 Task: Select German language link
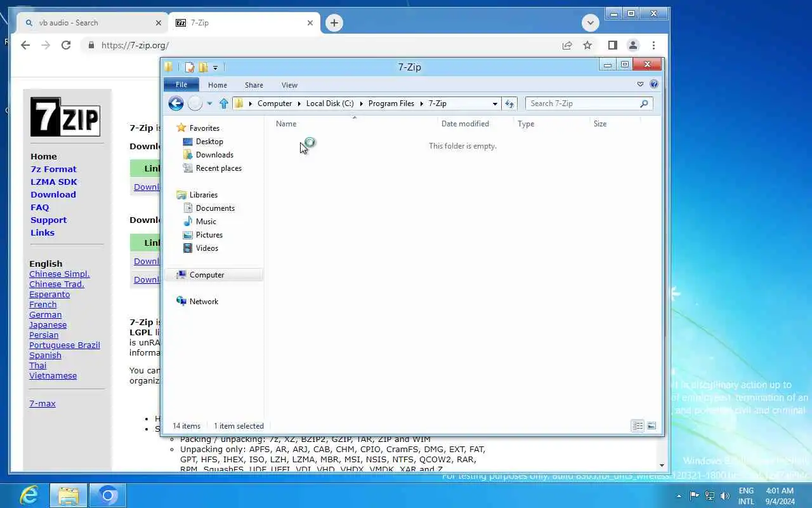pos(46,314)
